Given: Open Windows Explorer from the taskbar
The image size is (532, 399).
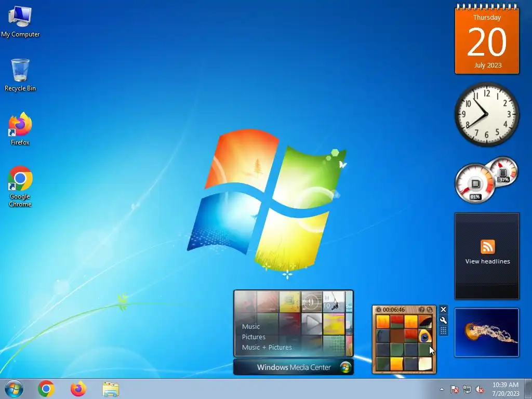Looking at the screenshot, I should [111, 389].
